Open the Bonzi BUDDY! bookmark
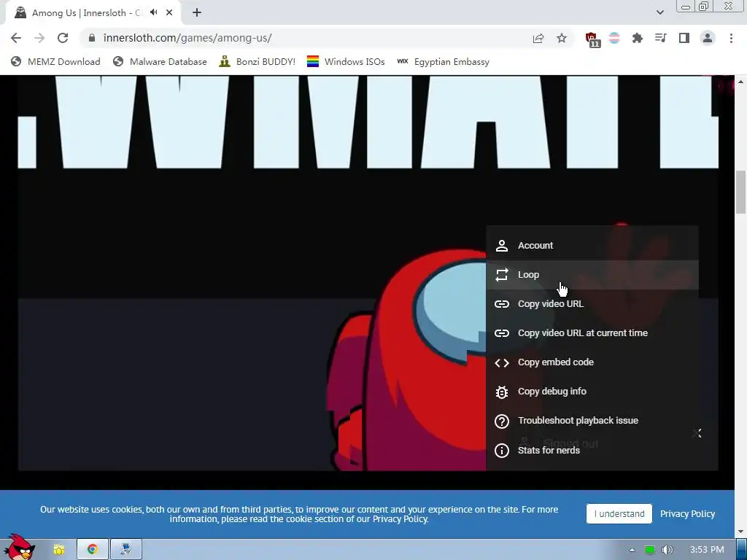The width and height of the screenshot is (747, 560). coord(258,61)
